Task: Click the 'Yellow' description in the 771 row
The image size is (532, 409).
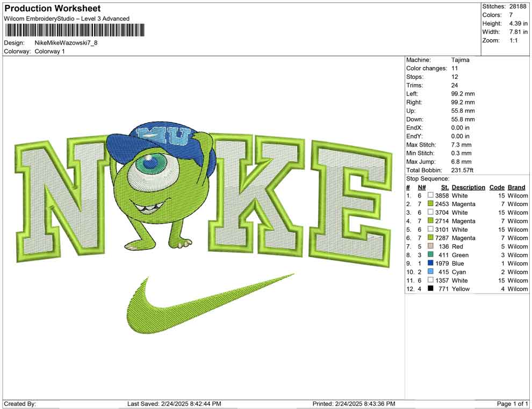Action: 461,289
